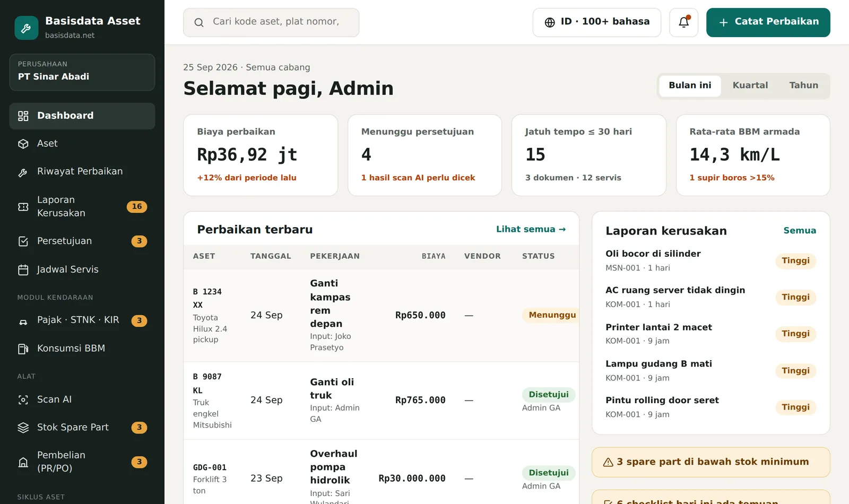The height and width of the screenshot is (504, 849).
Task: Click the warning triangle in stock alert
Action: [x=608, y=462]
